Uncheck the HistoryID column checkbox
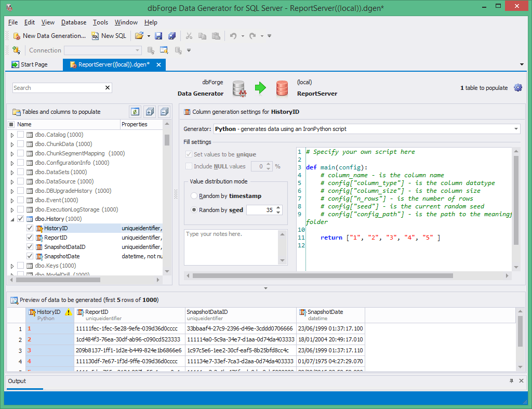Screen dimensions: 532x409 tap(30, 228)
